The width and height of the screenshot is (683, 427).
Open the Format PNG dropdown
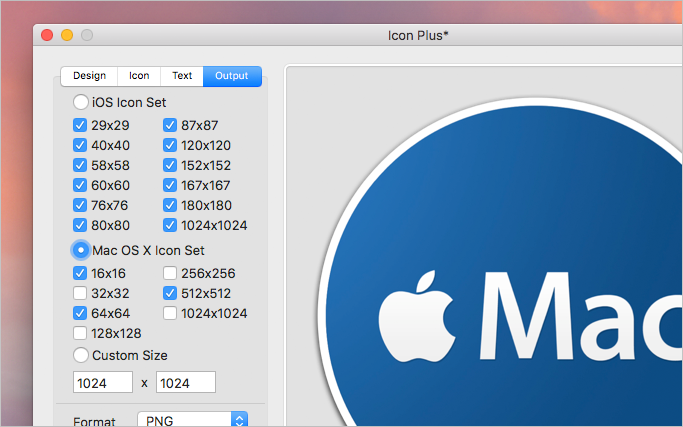click(193, 419)
